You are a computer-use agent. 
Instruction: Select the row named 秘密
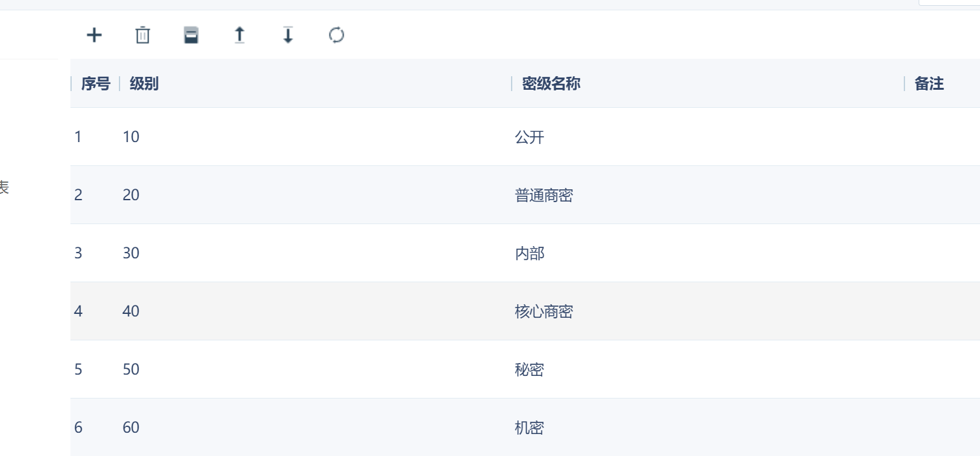[x=525, y=369]
